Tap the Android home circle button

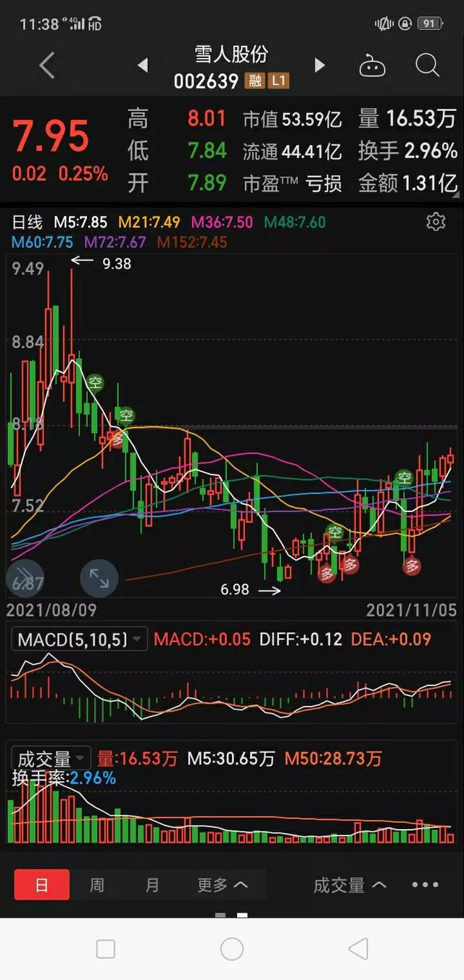point(232,949)
